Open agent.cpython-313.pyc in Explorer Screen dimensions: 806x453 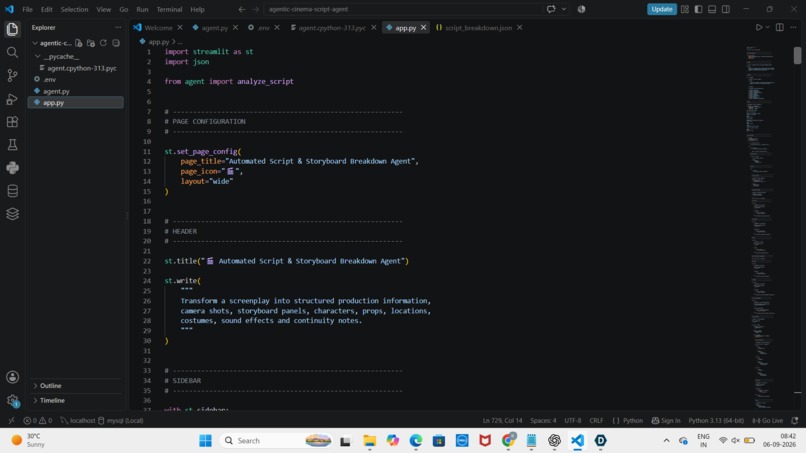click(82, 68)
